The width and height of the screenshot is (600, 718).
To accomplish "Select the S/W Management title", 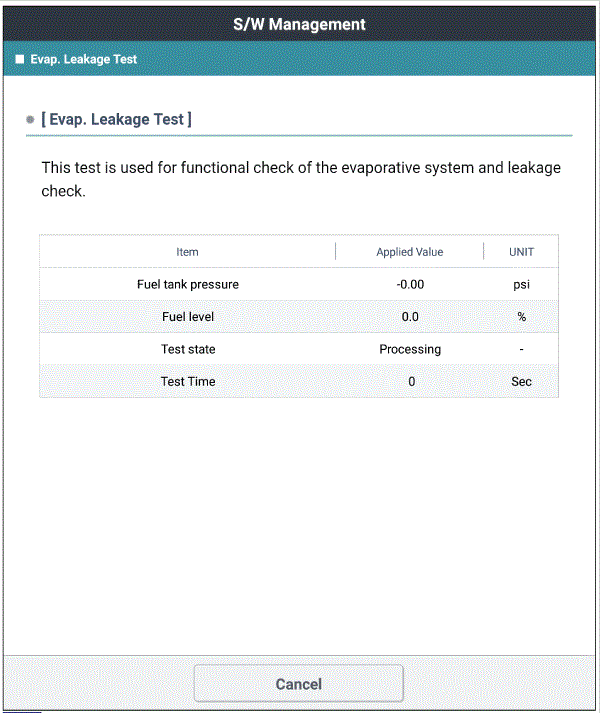I will [x=300, y=24].
